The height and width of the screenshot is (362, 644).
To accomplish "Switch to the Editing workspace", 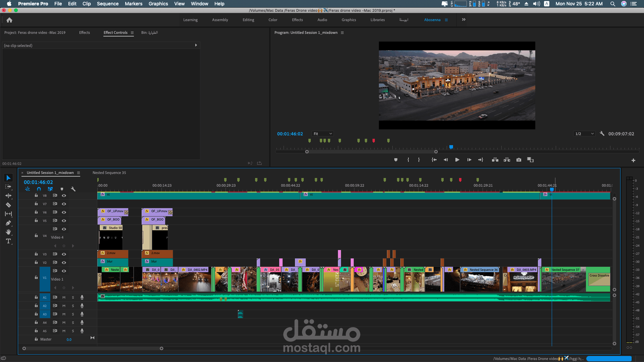I will (248, 20).
